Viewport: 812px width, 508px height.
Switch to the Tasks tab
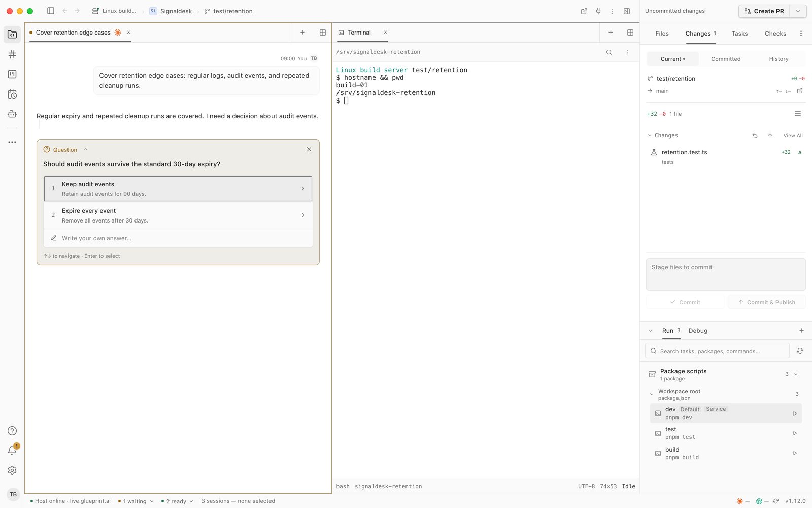tap(739, 34)
